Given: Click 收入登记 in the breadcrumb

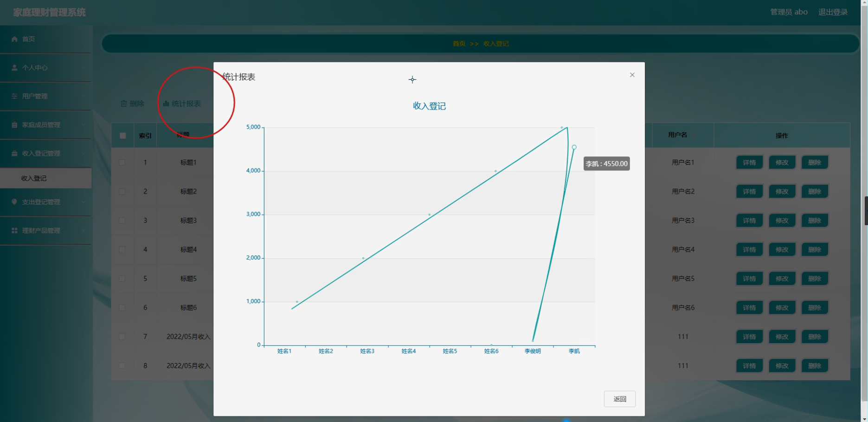Looking at the screenshot, I should [496, 44].
